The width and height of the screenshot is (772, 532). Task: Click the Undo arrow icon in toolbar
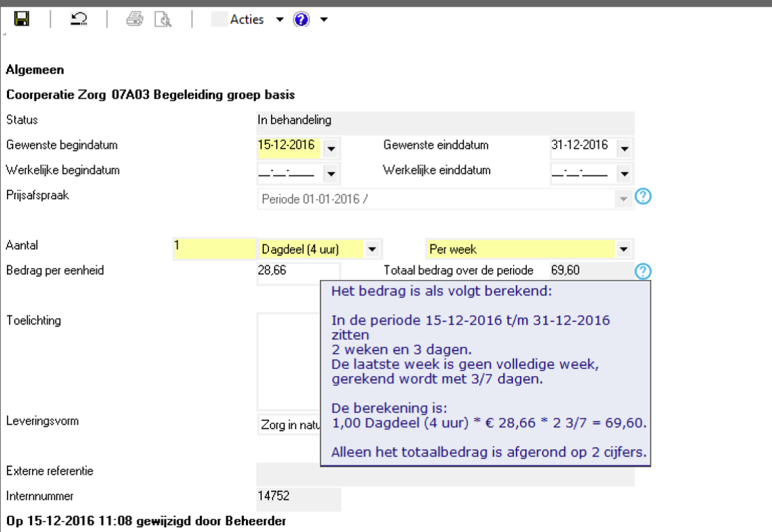(x=79, y=19)
